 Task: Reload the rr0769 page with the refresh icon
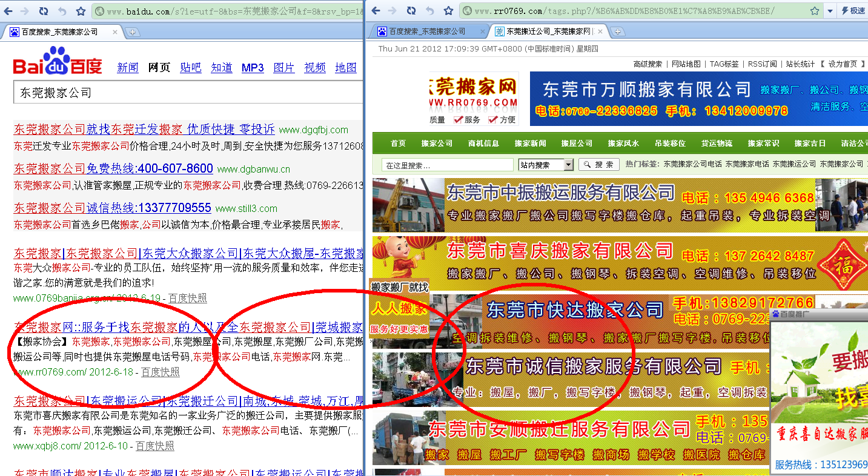tap(411, 10)
